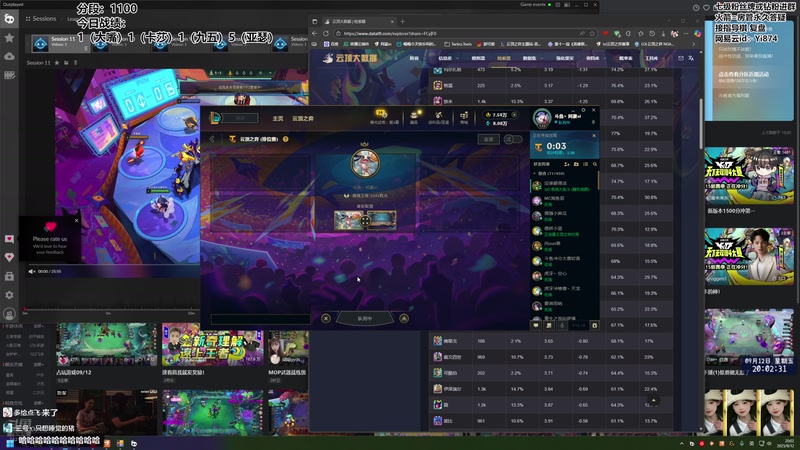Screen dimensions: 800x450
Task: Click 云顶大数据 site logo
Action: [351, 58]
